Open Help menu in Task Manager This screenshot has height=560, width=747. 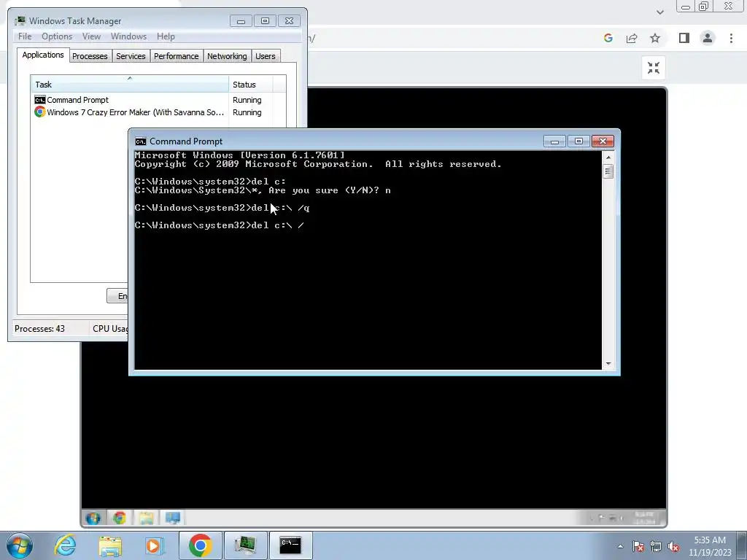click(x=166, y=36)
